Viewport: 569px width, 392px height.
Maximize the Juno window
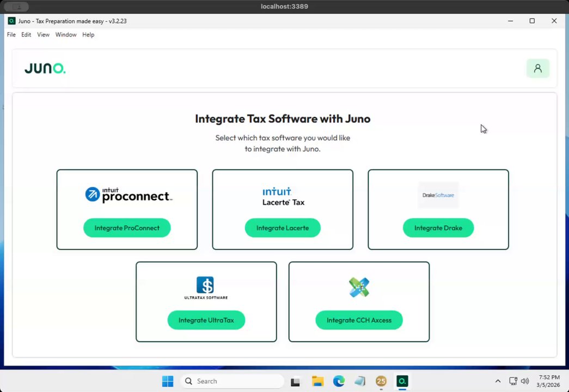coord(532,21)
